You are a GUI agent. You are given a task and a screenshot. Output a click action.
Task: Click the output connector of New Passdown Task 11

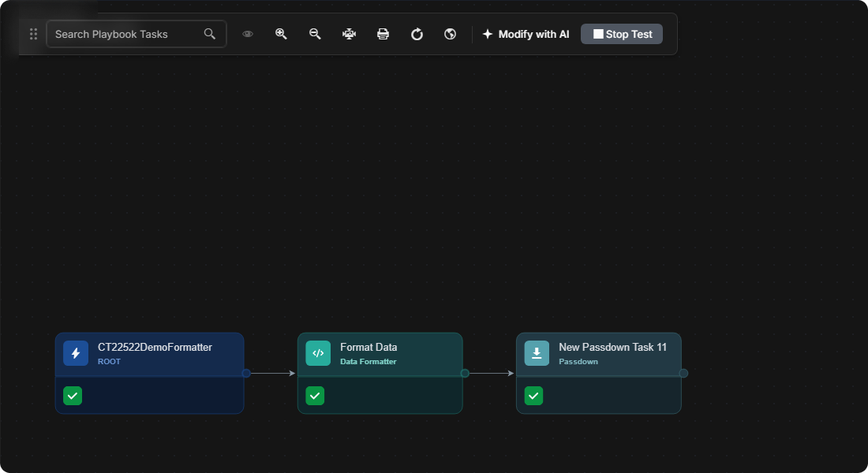pos(683,374)
